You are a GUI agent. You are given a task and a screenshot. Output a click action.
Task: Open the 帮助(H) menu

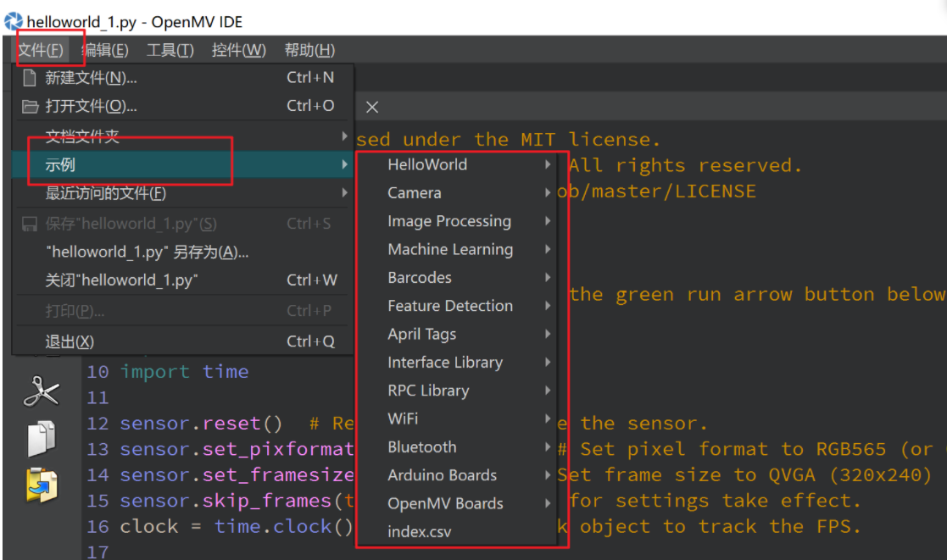pos(309,50)
